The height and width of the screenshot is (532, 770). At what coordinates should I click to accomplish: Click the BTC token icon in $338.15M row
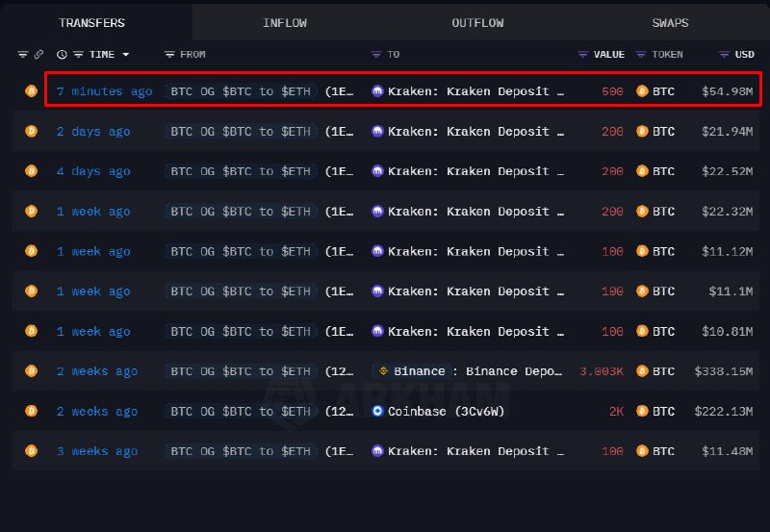pos(642,371)
